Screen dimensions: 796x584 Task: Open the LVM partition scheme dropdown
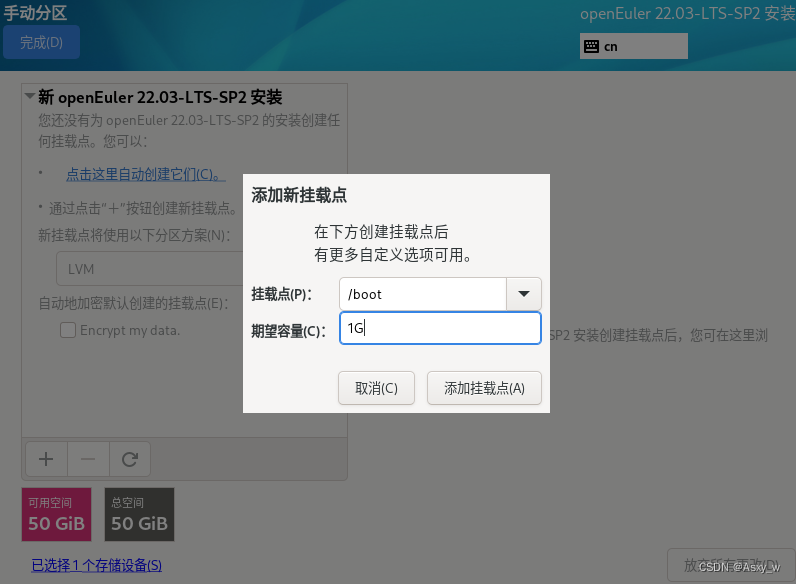click(x=150, y=269)
